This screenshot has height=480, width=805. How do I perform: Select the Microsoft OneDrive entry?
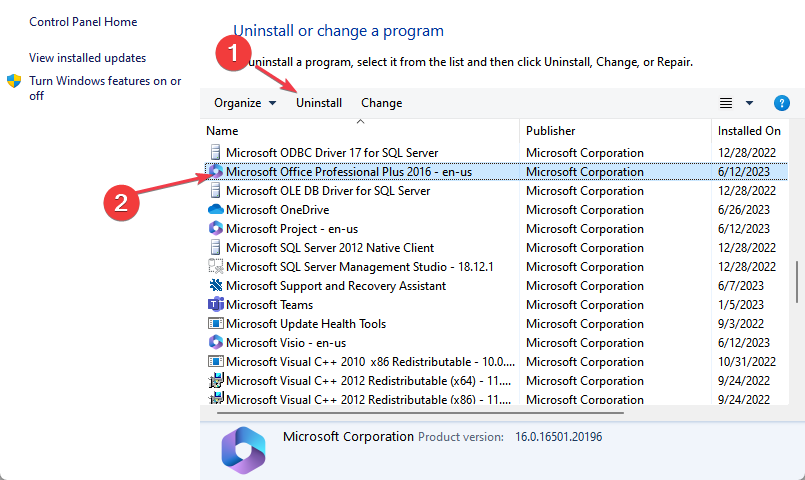[x=278, y=210]
